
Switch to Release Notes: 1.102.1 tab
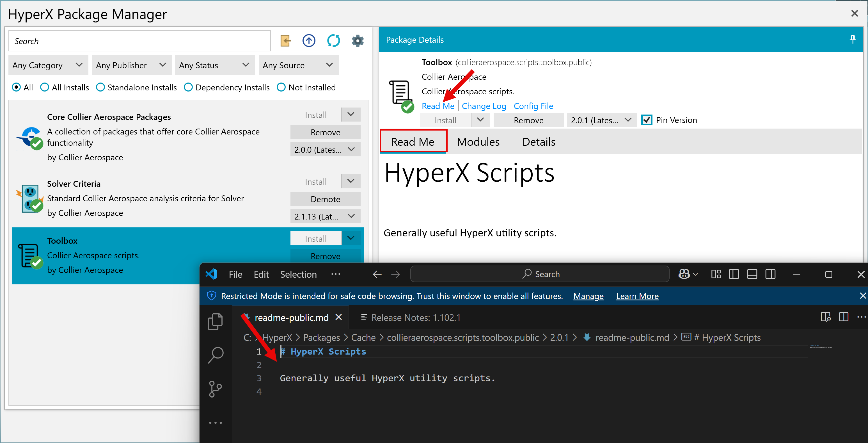[415, 317]
